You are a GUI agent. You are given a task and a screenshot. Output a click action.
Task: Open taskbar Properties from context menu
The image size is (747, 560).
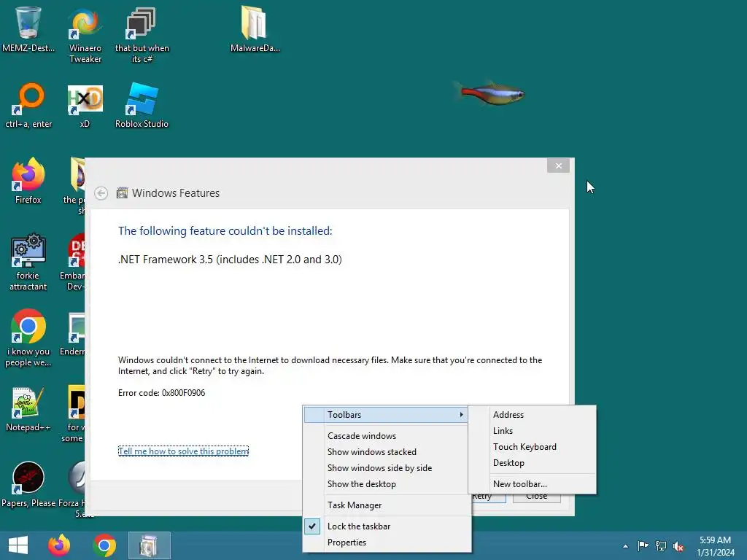coord(387,542)
